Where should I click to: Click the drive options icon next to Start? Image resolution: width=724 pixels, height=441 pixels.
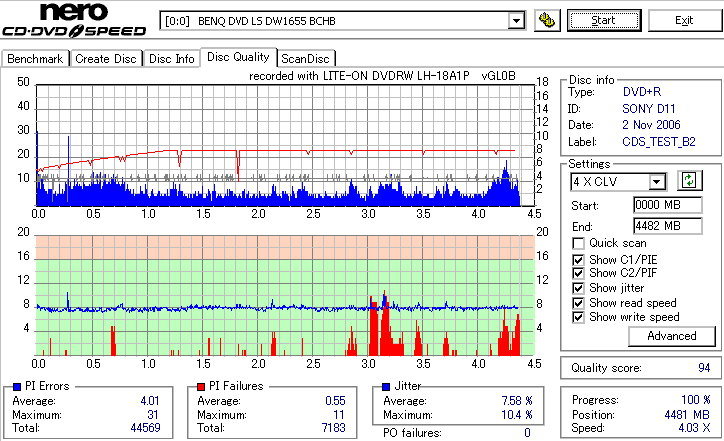point(547,21)
